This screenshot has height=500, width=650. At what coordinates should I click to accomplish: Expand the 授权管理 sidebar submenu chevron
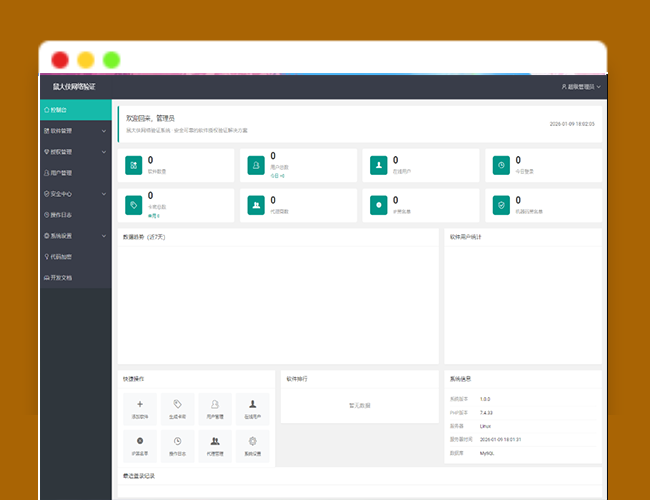click(x=104, y=152)
